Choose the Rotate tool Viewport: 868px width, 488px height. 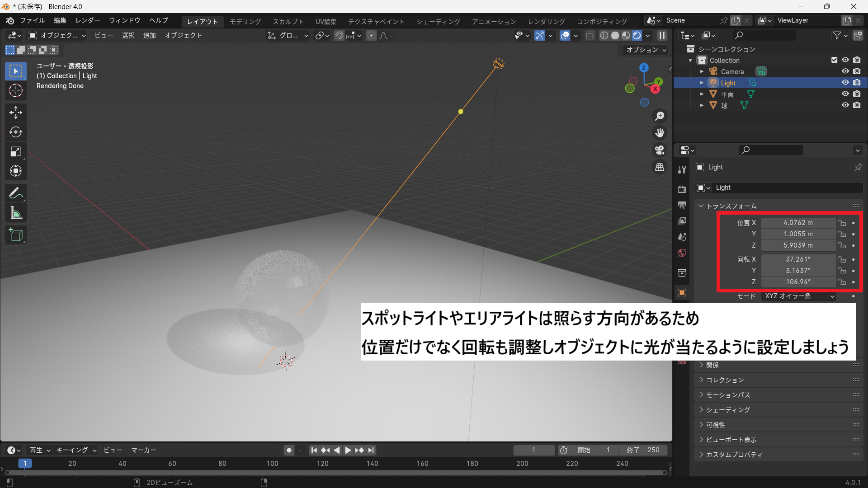coord(16,132)
